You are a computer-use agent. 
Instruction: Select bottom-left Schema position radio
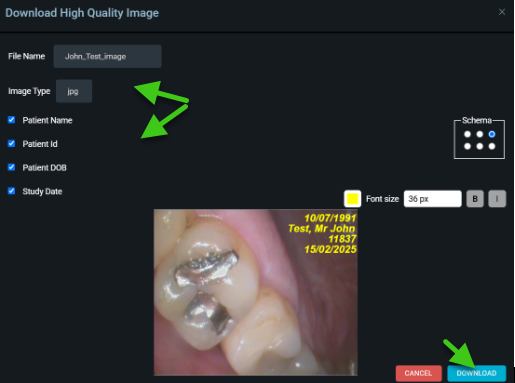(467, 146)
